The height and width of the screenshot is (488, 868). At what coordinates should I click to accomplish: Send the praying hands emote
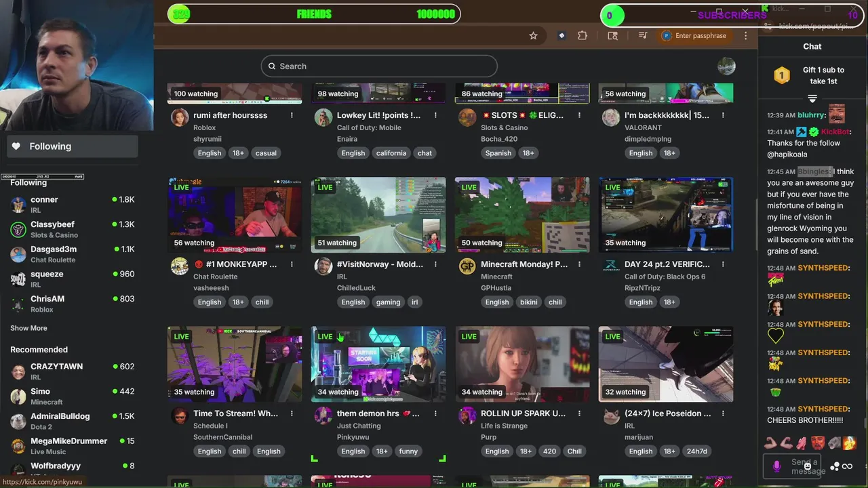point(802,443)
